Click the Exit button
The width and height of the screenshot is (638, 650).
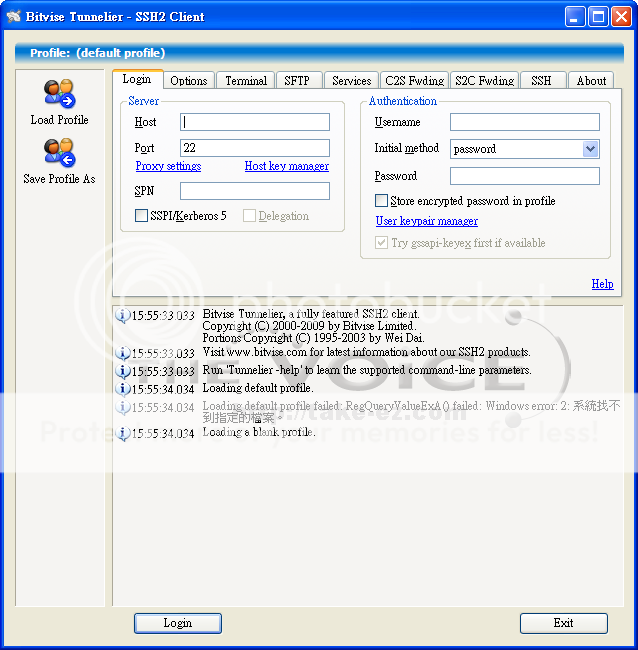tap(564, 623)
